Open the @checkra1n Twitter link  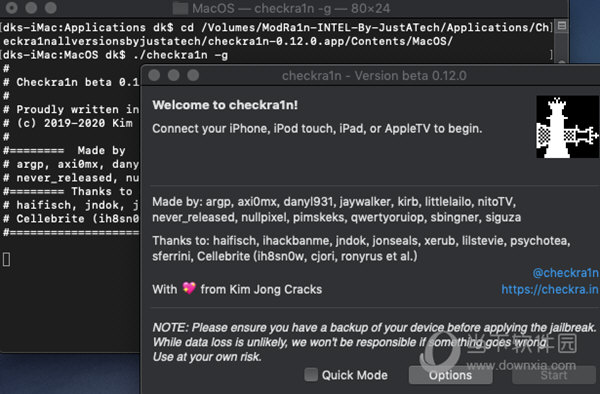tap(565, 273)
